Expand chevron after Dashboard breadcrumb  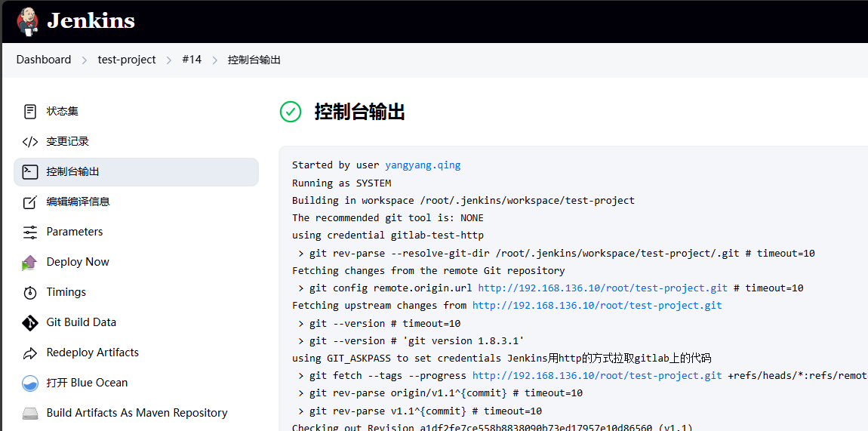pyautogui.click(x=85, y=60)
